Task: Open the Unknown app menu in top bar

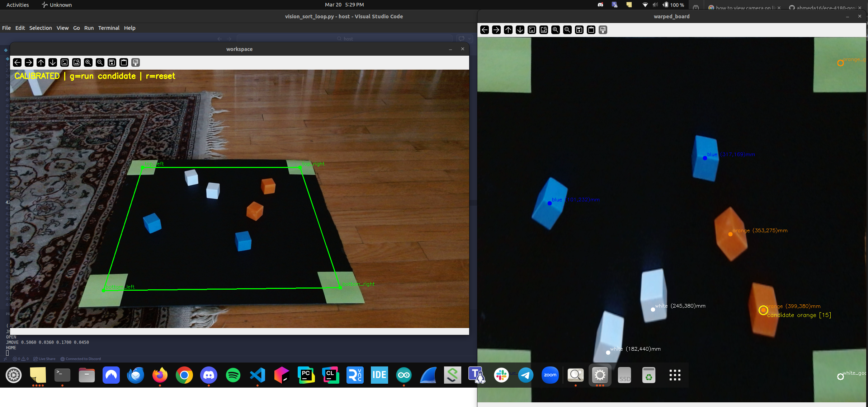Action: pos(57,5)
